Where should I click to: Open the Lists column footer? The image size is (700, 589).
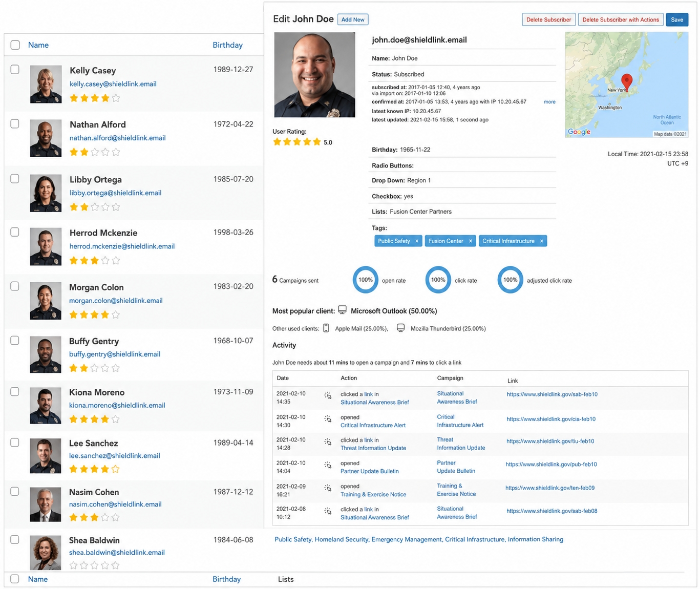[286, 579]
